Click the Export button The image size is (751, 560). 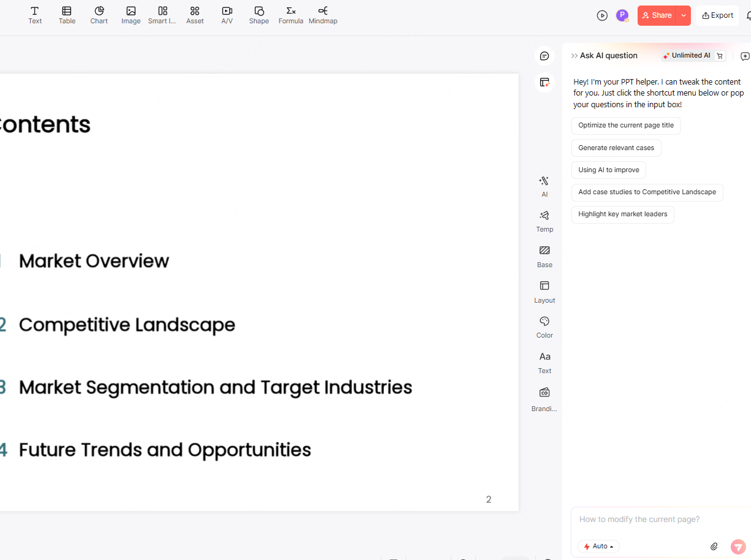[x=717, y=15]
